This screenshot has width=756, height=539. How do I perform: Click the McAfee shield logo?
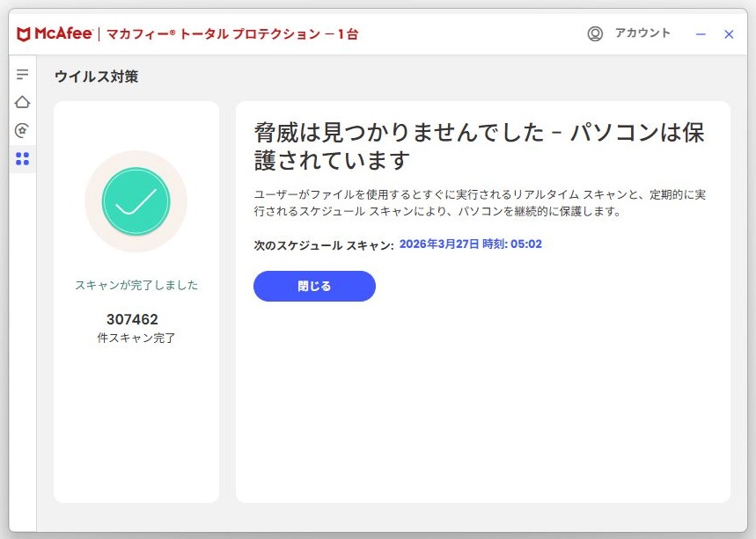pyautogui.click(x=24, y=34)
